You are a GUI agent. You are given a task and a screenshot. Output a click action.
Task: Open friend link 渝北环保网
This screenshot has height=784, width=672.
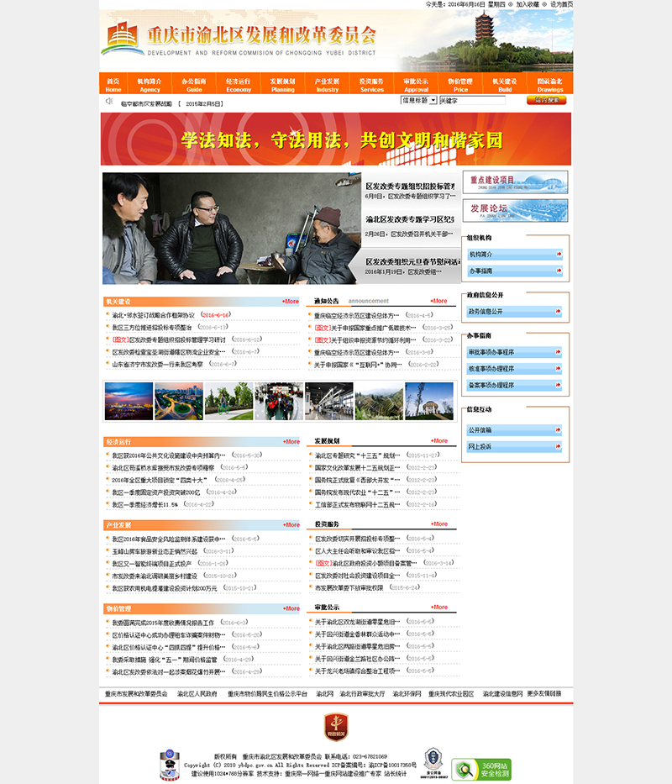[407, 694]
